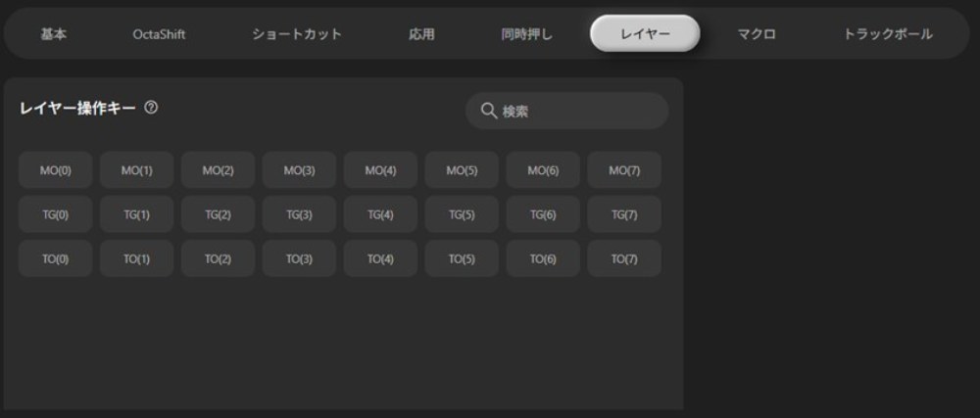The image size is (980, 418).
Task: Select the 同時押し tab
Action: (527, 33)
